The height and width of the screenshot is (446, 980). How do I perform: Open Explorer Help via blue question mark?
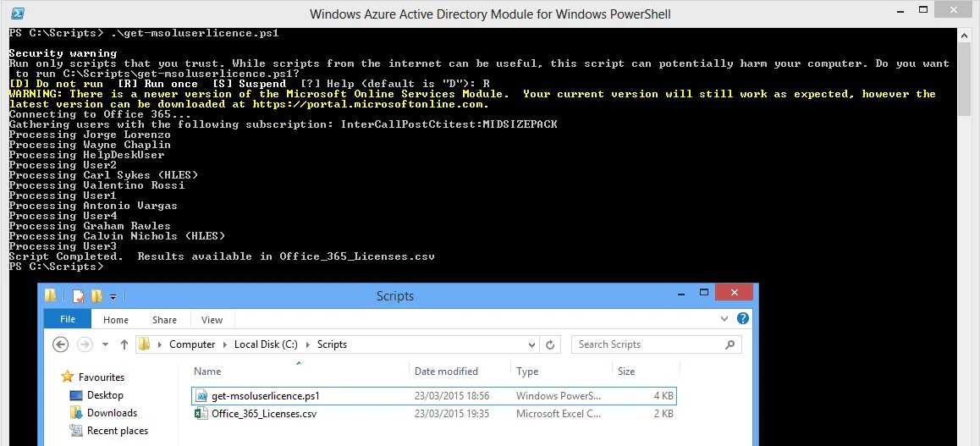click(742, 318)
